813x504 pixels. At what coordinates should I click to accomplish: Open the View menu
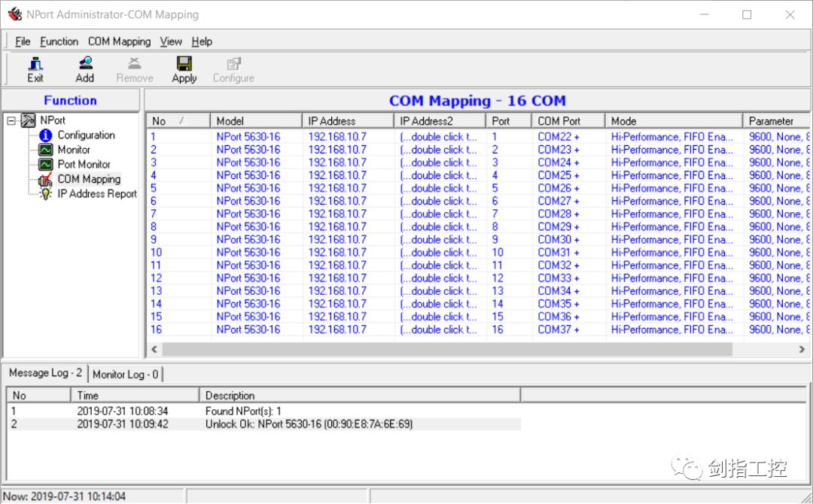point(171,41)
